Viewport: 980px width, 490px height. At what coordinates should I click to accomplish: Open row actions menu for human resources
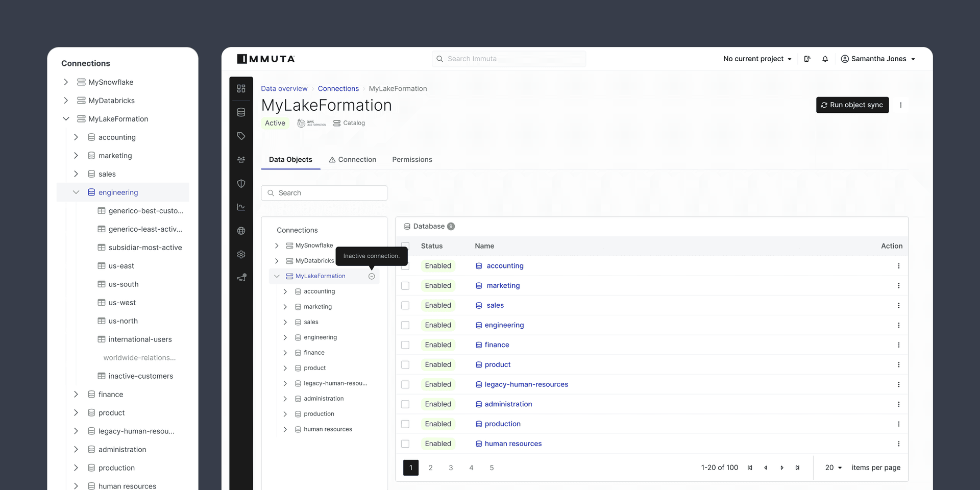click(899, 444)
